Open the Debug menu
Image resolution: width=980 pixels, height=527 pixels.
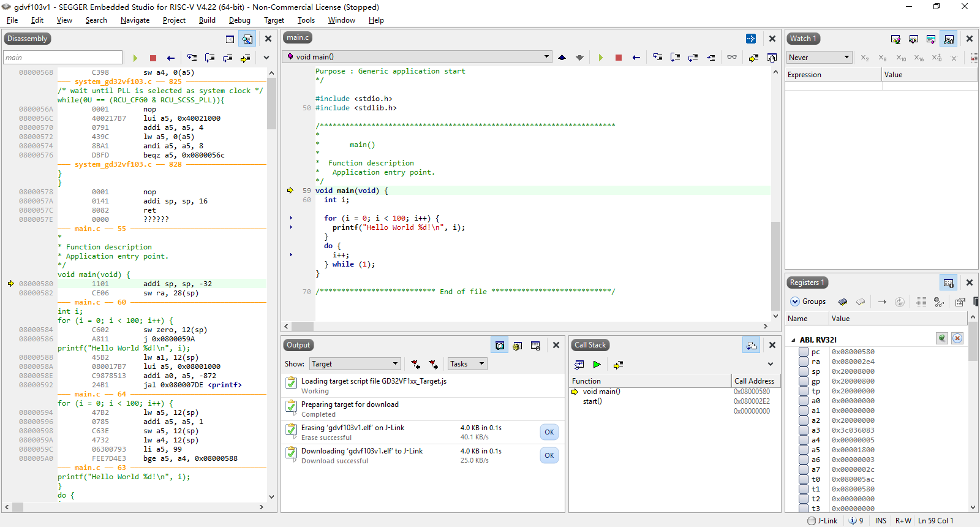point(239,20)
